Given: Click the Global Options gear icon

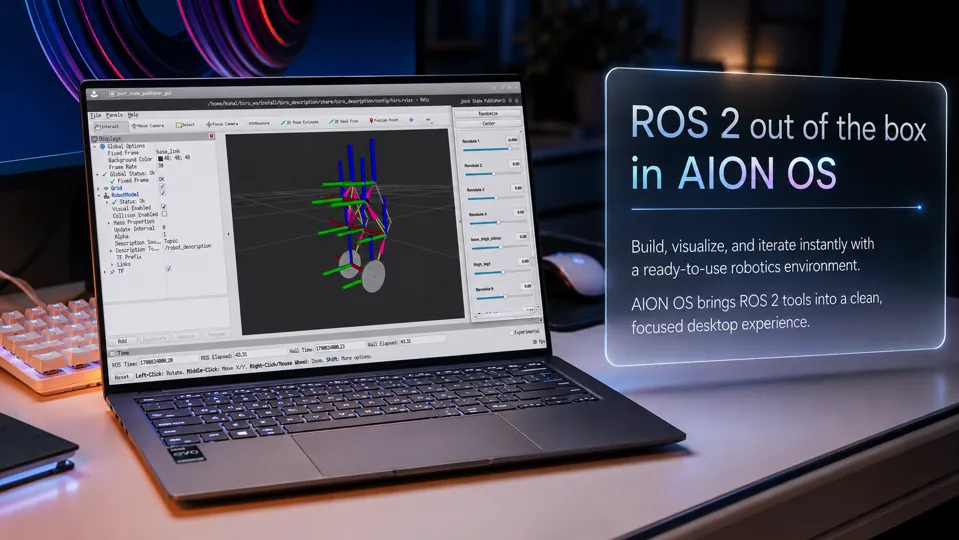Looking at the screenshot, I should coord(102,146).
